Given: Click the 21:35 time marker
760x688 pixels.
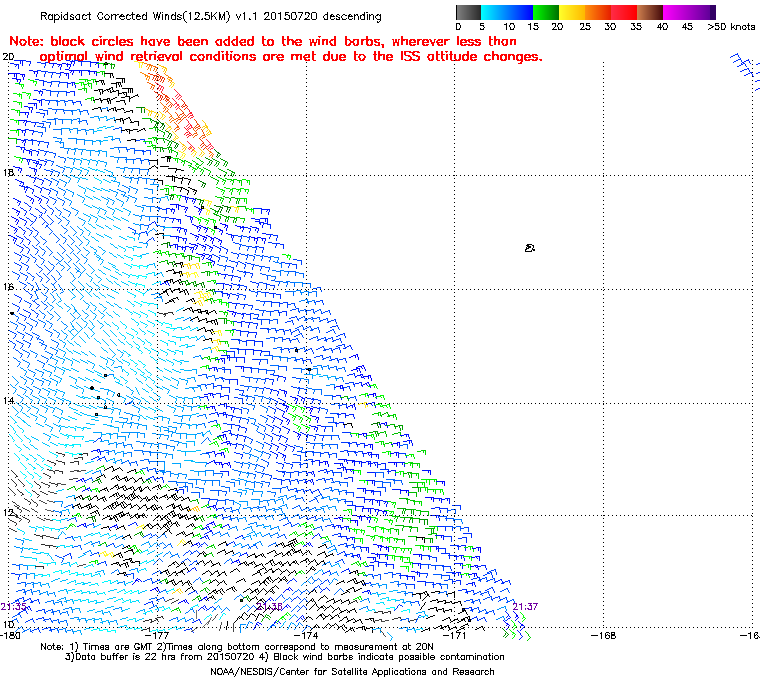Looking at the screenshot, I should 13,607.
